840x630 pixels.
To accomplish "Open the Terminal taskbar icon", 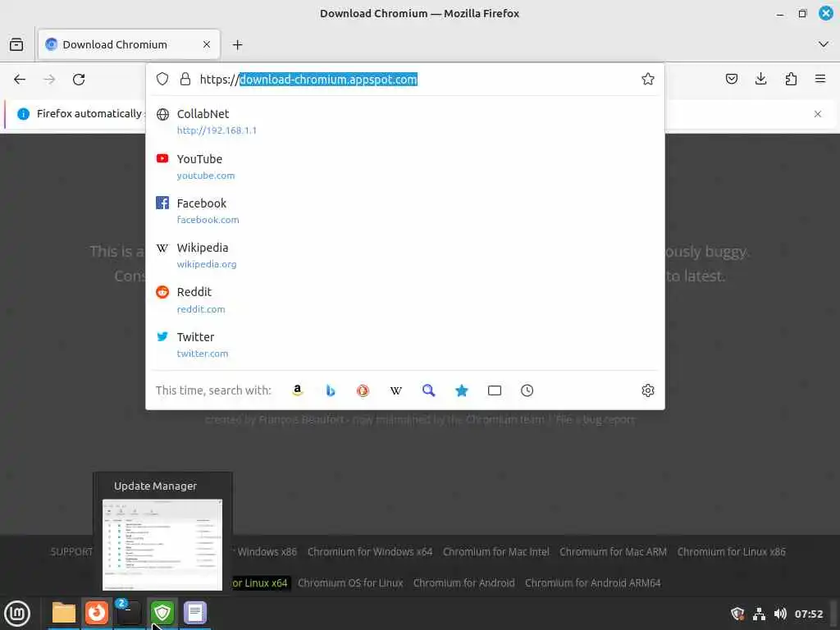I will click(129, 613).
